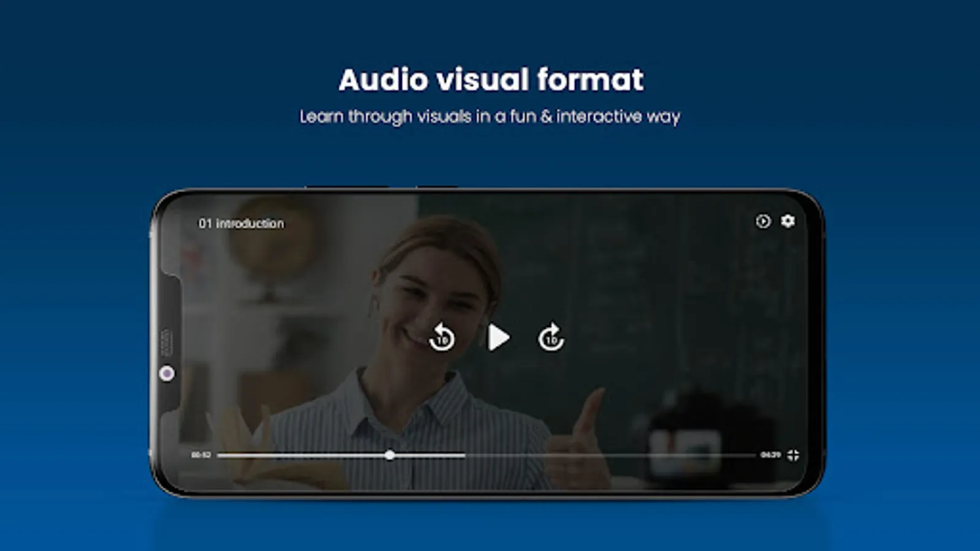Tap the phone's front camera lens
Image resolution: width=980 pixels, height=551 pixels.
[x=167, y=373]
